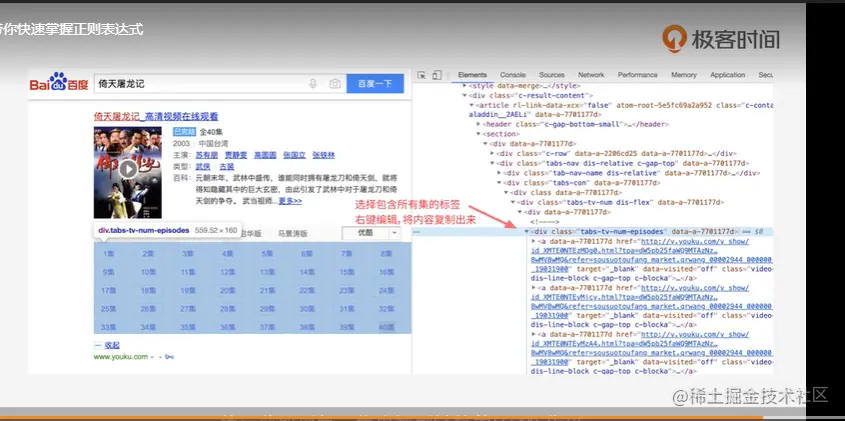Collapse the selected tabs-tv-num-episodes node
The height and width of the screenshot is (421, 845).
tap(527, 231)
